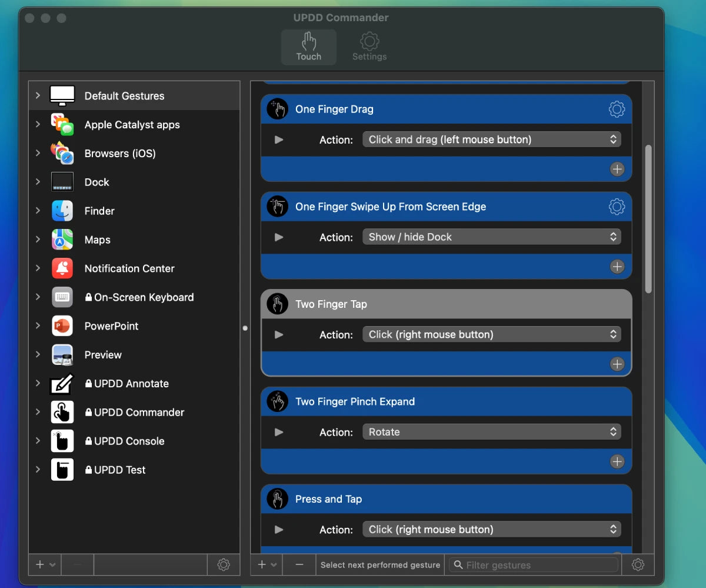Add an action to Two Finger Pinch Expand

[617, 461]
